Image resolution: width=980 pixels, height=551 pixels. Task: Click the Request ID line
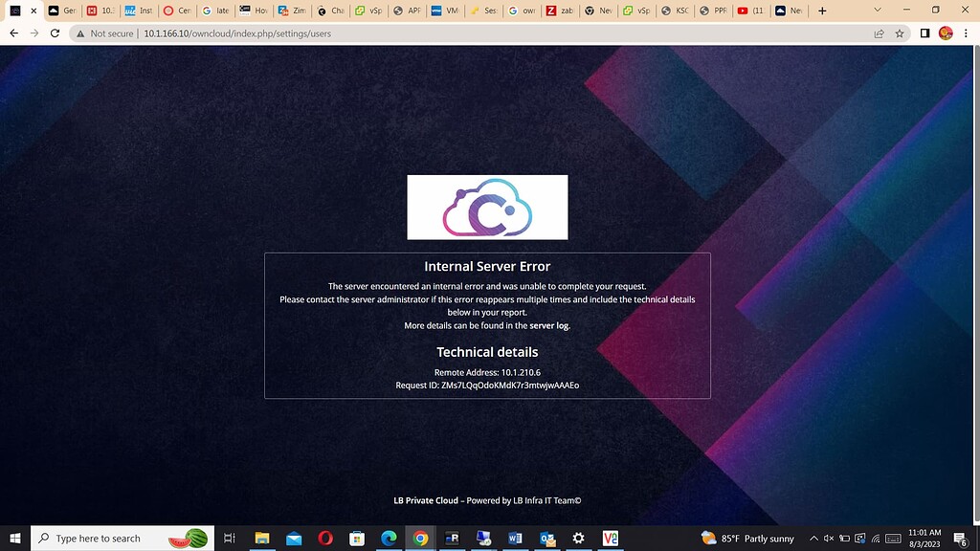point(487,386)
